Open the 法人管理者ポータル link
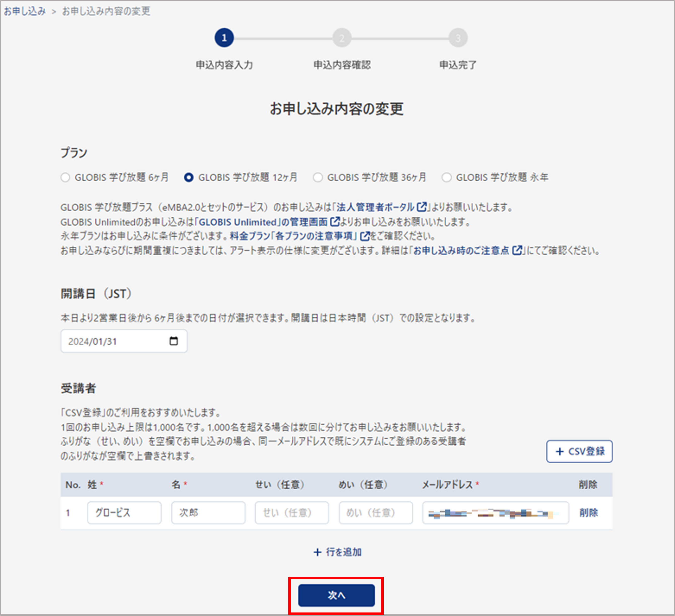Viewport: 675px width, 616px height. point(375,207)
